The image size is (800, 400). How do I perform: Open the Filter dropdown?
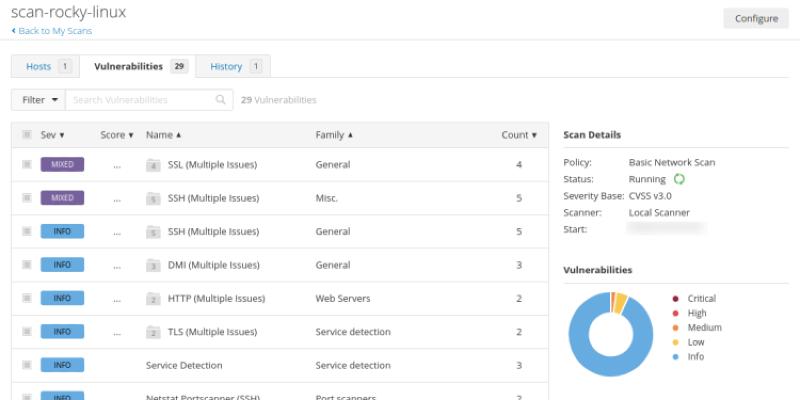click(x=39, y=100)
